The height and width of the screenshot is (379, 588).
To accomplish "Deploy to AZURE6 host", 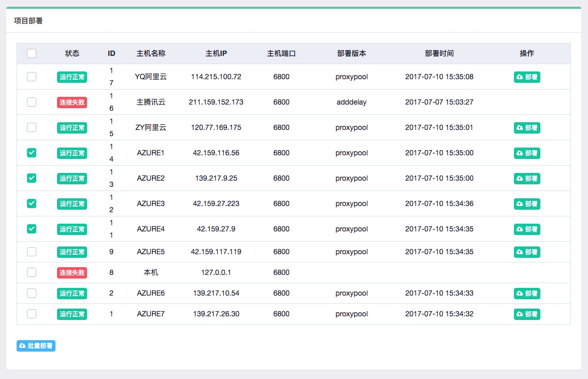I will point(527,293).
